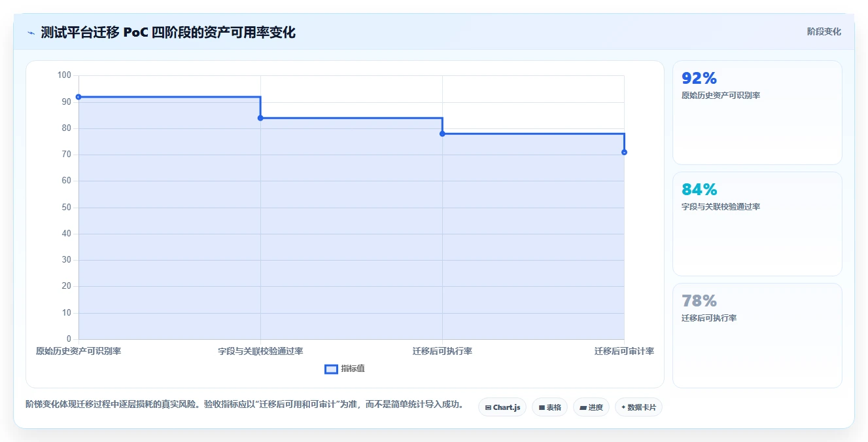Click the data point at value 71
Image resolution: width=868 pixels, height=442 pixels.
coord(624,152)
